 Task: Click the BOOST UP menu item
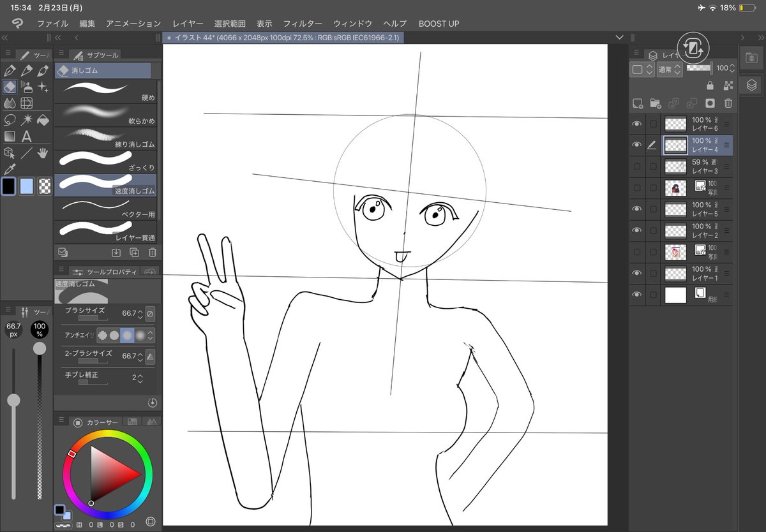(439, 24)
